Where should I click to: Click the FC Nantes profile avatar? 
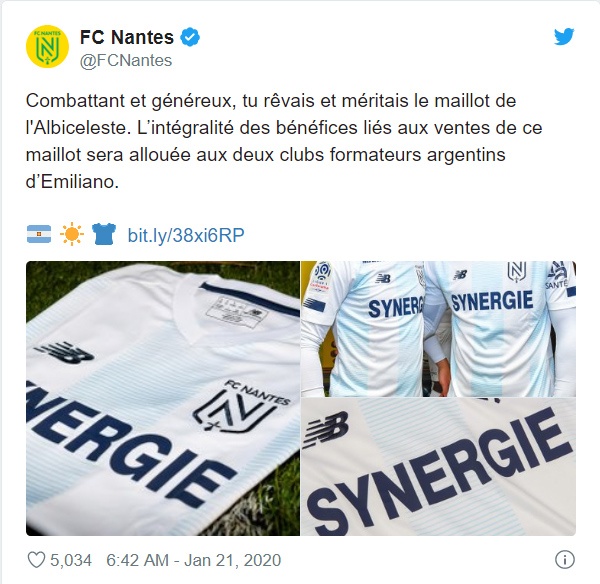47,47
